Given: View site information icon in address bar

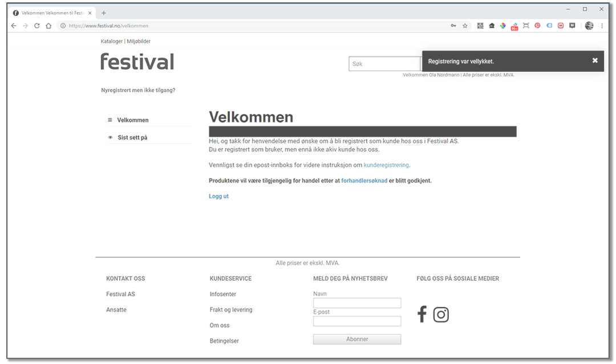Looking at the screenshot, I should point(63,26).
